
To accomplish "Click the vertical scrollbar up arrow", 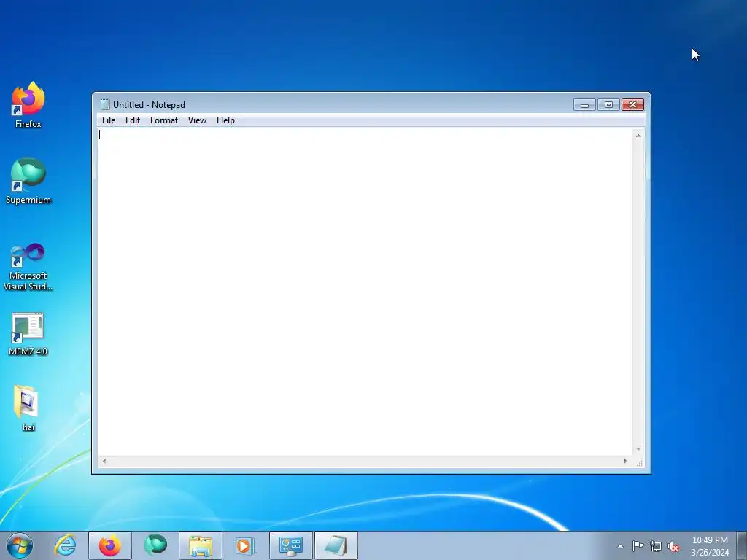I will (638, 136).
